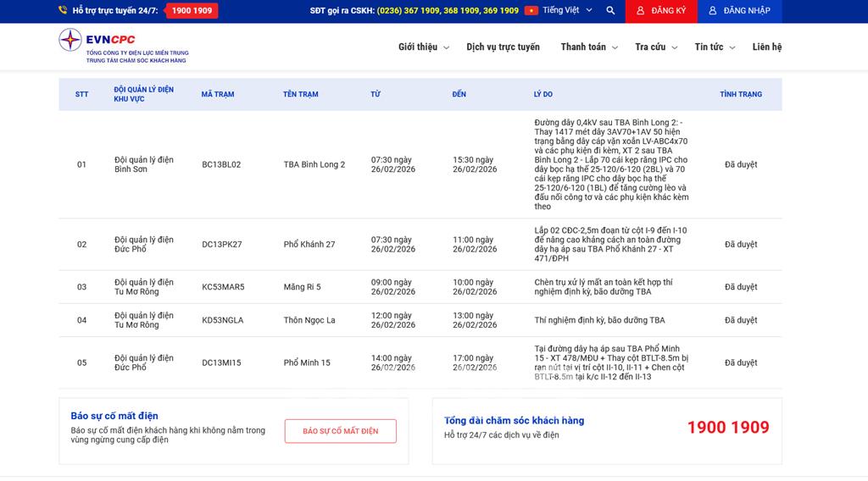Click the Tình trạng column header
This screenshot has width=868, height=481.
[740, 94]
